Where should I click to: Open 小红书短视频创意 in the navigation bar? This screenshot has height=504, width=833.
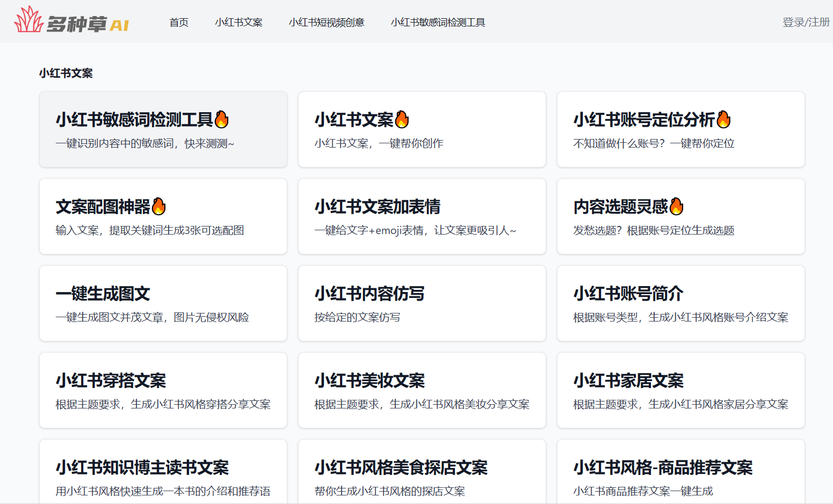[327, 23]
